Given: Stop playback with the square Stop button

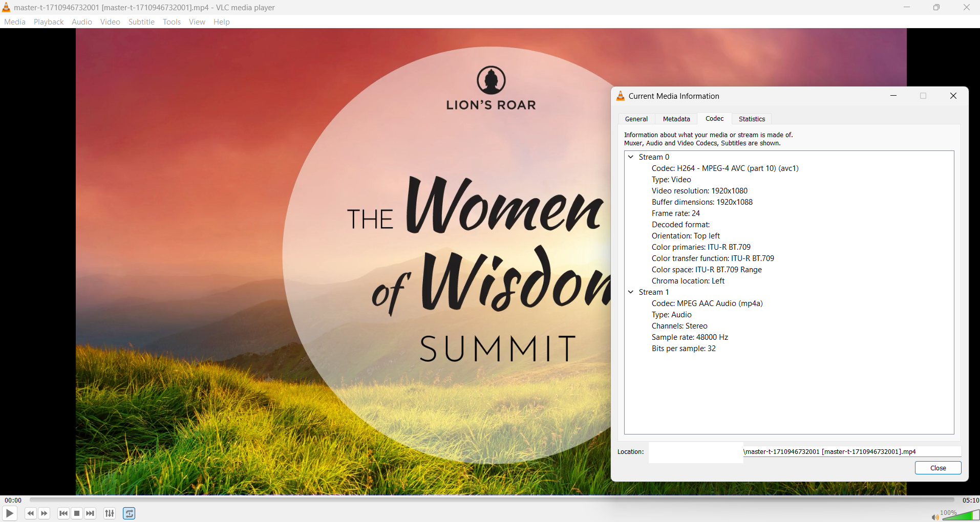Looking at the screenshot, I should click(x=77, y=513).
